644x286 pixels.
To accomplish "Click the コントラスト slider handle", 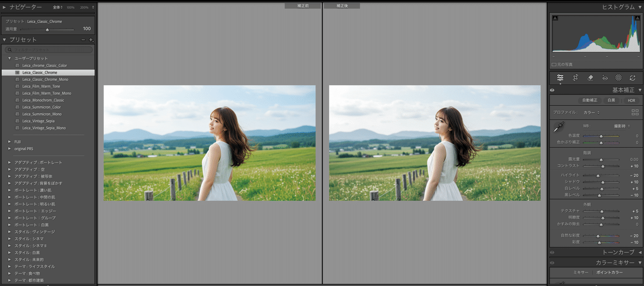I will (603, 166).
